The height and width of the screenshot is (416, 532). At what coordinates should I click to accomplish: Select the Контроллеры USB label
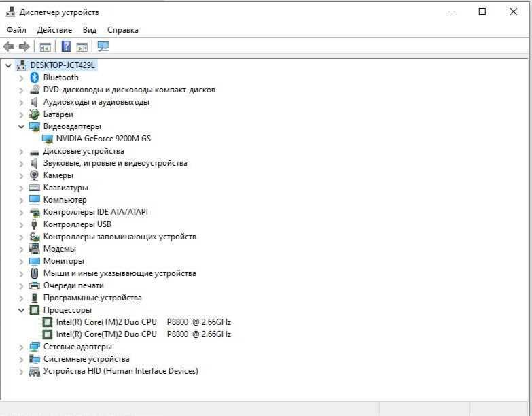coord(77,224)
